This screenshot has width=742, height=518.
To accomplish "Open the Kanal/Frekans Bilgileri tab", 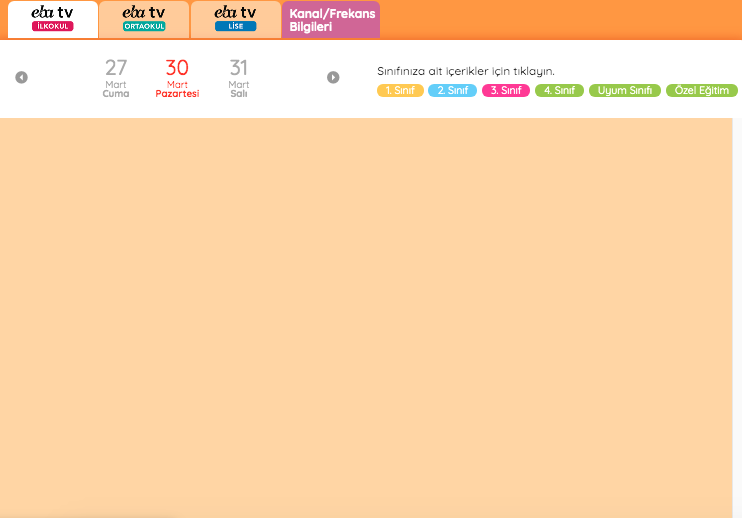I will coord(331,20).
